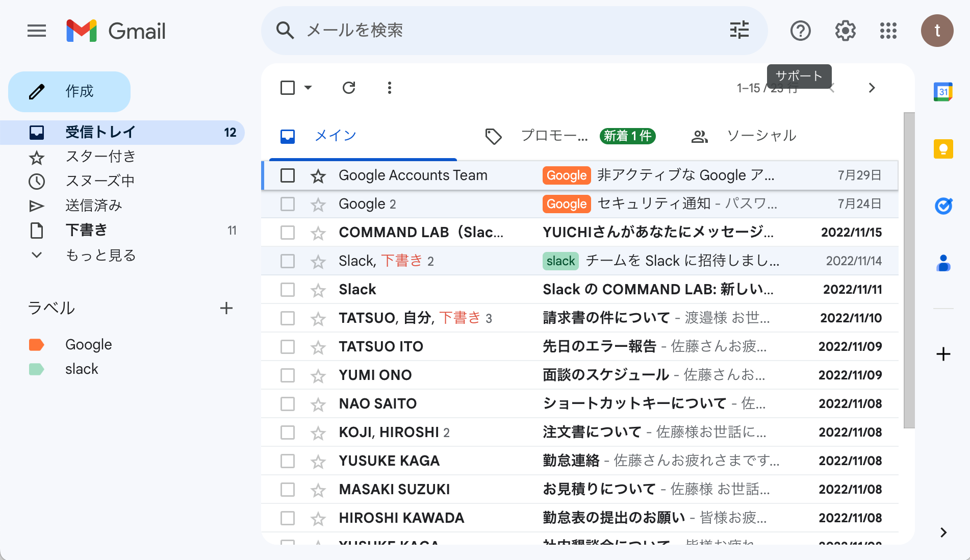The image size is (970, 560).
Task: Click the green slack label color tag
Action: point(37,369)
